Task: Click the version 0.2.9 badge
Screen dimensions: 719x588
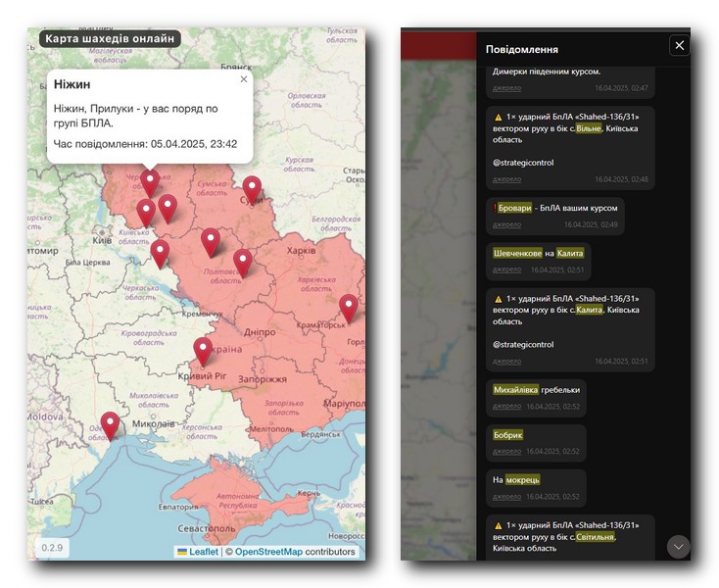Action: click(52, 548)
